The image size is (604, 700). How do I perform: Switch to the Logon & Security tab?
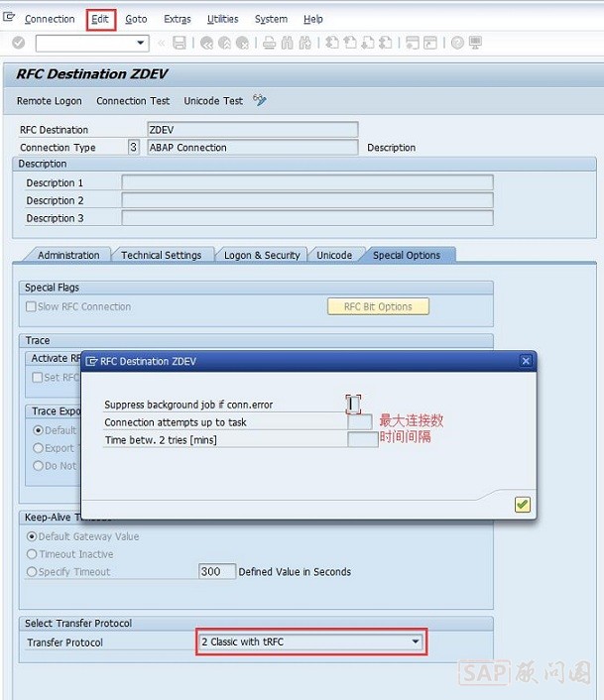tap(262, 255)
